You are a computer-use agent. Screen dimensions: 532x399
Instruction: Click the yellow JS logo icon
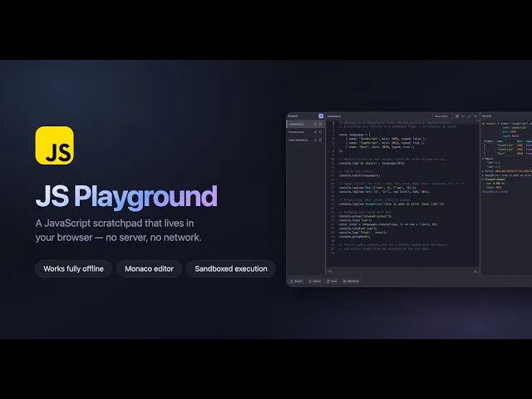pos(55,145)
